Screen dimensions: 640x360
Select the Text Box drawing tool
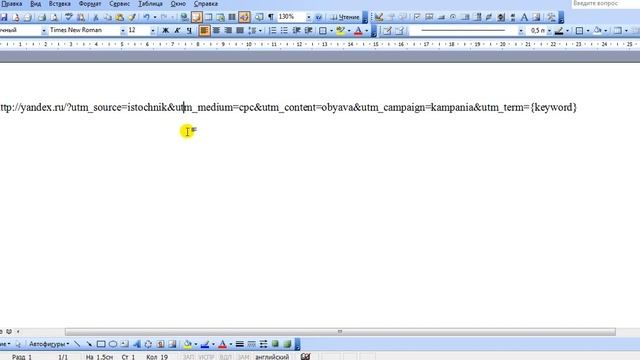pos(124,344)
